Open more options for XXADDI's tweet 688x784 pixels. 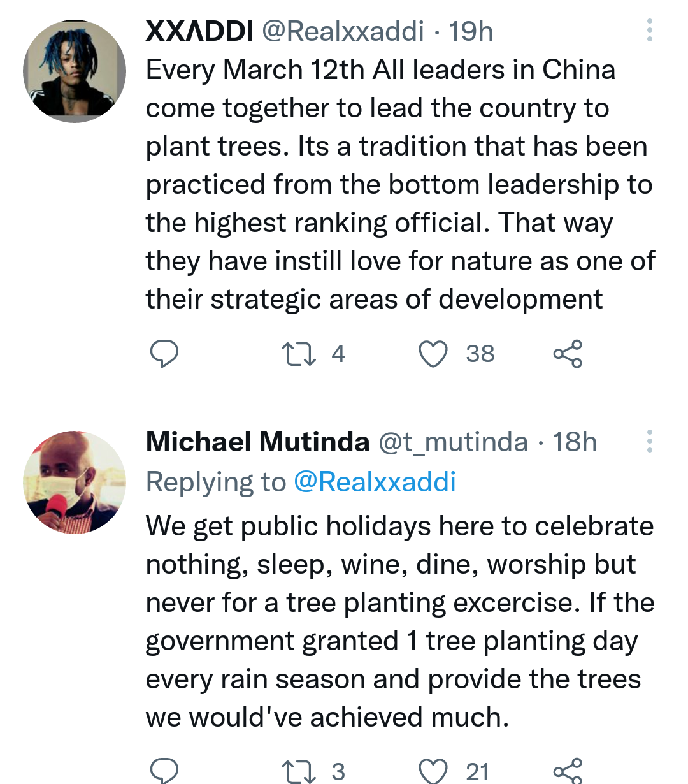[649, 31]
